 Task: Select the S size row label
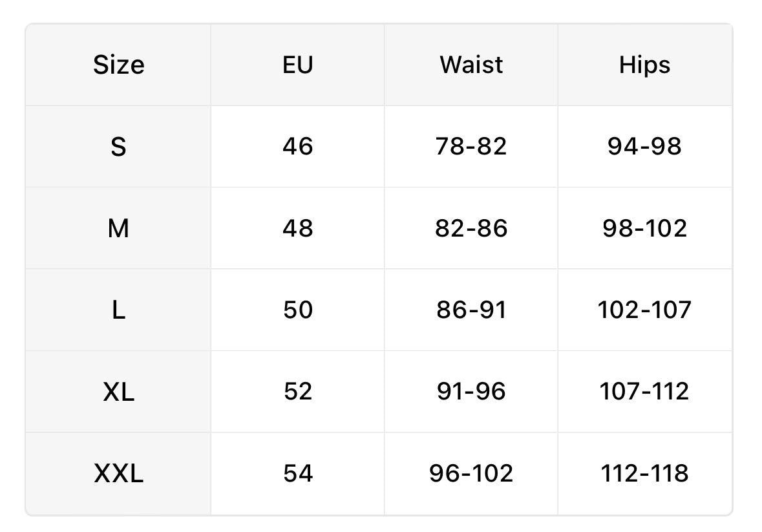[118, 147]
